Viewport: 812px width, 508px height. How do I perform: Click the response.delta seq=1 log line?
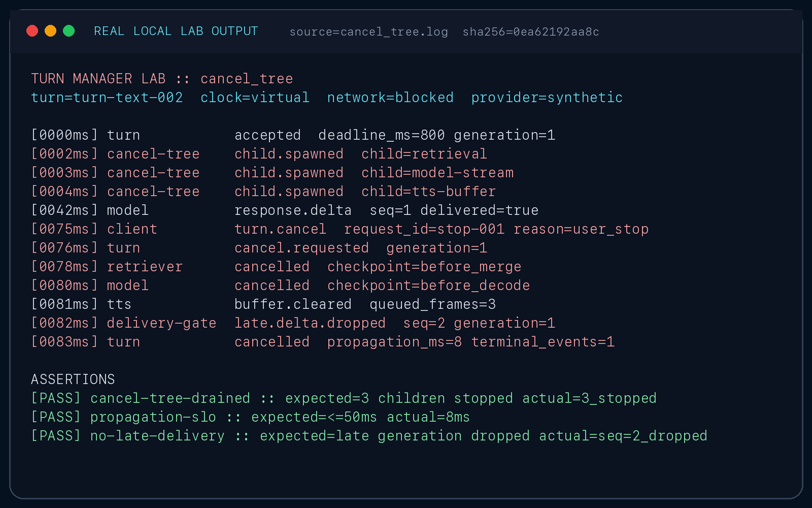(x=285, y=210)
